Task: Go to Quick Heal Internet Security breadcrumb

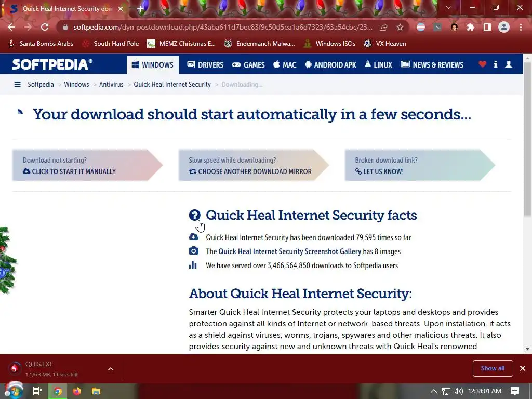Action: tap(172, 85)
